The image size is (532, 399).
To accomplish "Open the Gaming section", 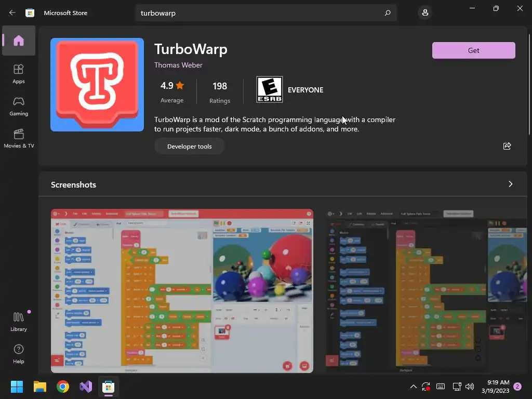I will tap(19, 106).
